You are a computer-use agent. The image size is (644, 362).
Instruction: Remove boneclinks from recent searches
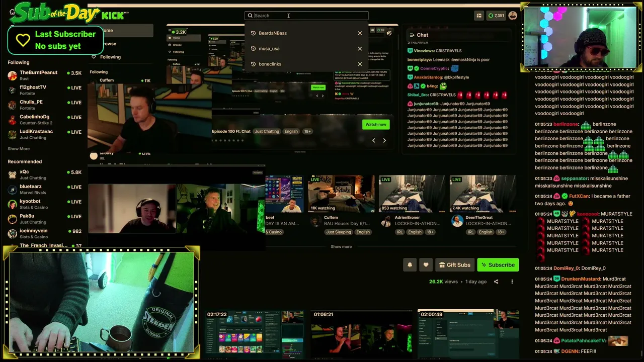tap(360, 64)
